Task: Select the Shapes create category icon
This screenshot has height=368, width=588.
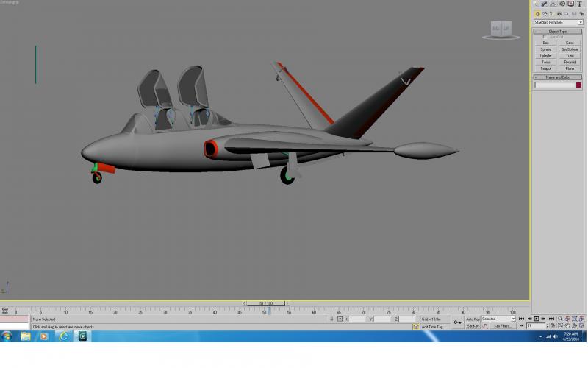Action: (545, 14)
